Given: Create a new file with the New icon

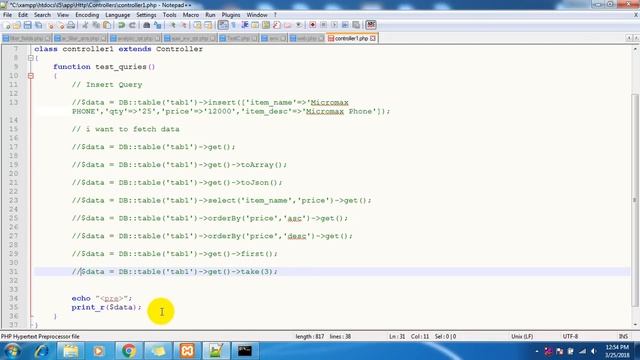Looking at the screenshot, I should pos(7,25).
